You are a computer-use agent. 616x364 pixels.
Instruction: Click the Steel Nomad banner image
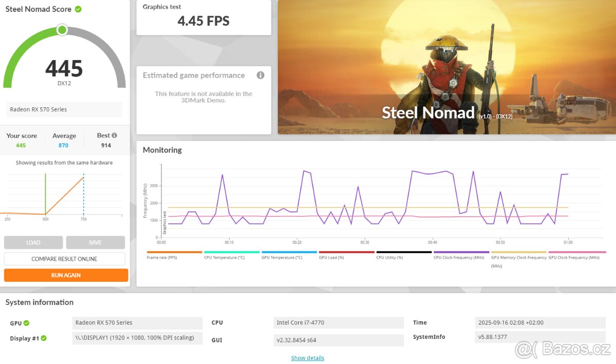click(x=447, y=67)
